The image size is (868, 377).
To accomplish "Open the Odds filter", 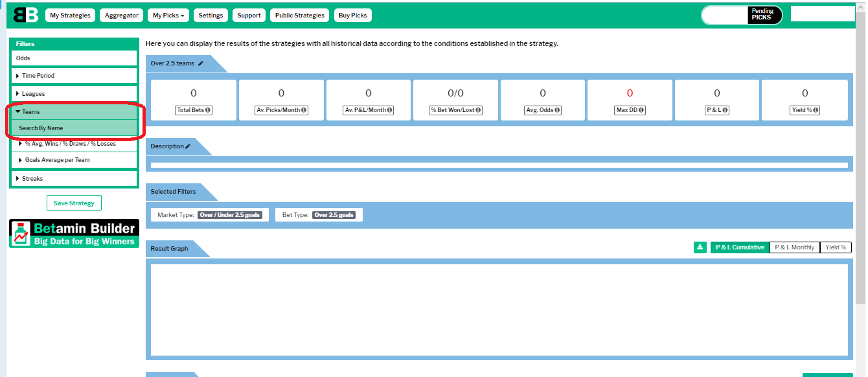I will tap(74, 58).
